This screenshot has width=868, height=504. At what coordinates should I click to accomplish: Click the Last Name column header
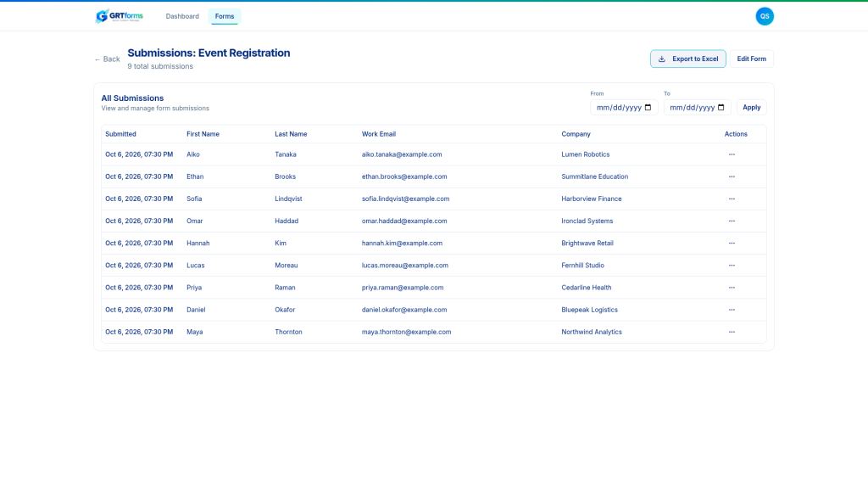[x=291, y=134]
